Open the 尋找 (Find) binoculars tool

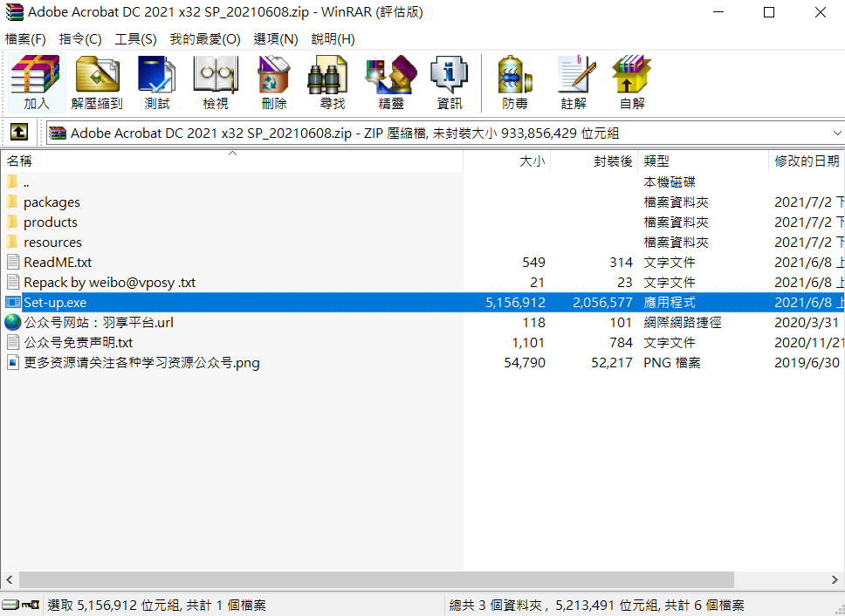click(332, 83)
